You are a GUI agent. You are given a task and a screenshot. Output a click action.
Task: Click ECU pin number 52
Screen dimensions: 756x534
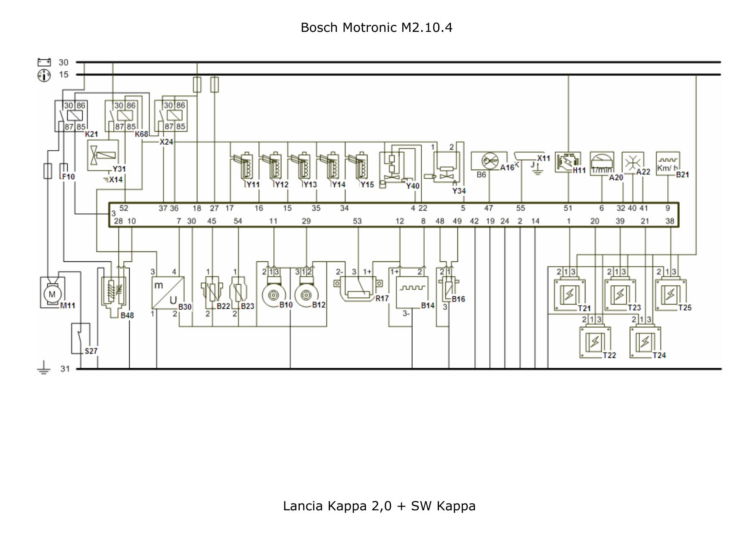pyautogui.click(x=124, y=208)
